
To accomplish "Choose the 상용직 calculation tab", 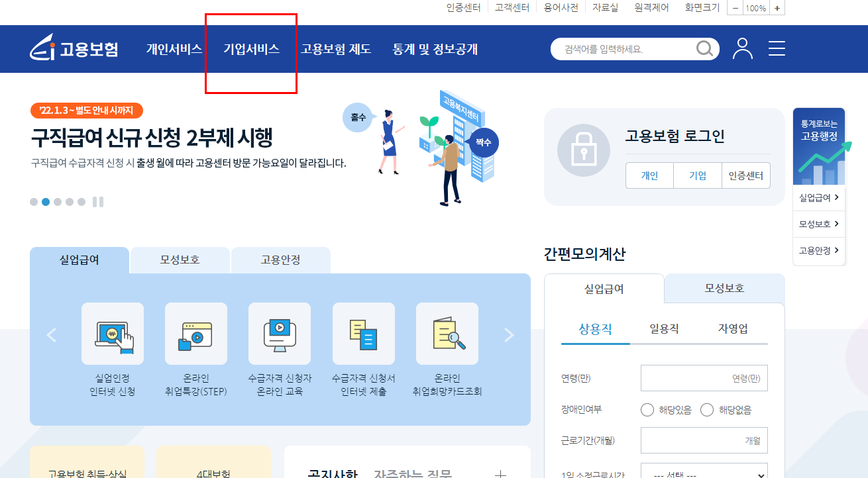I will [x=595, y=328].
